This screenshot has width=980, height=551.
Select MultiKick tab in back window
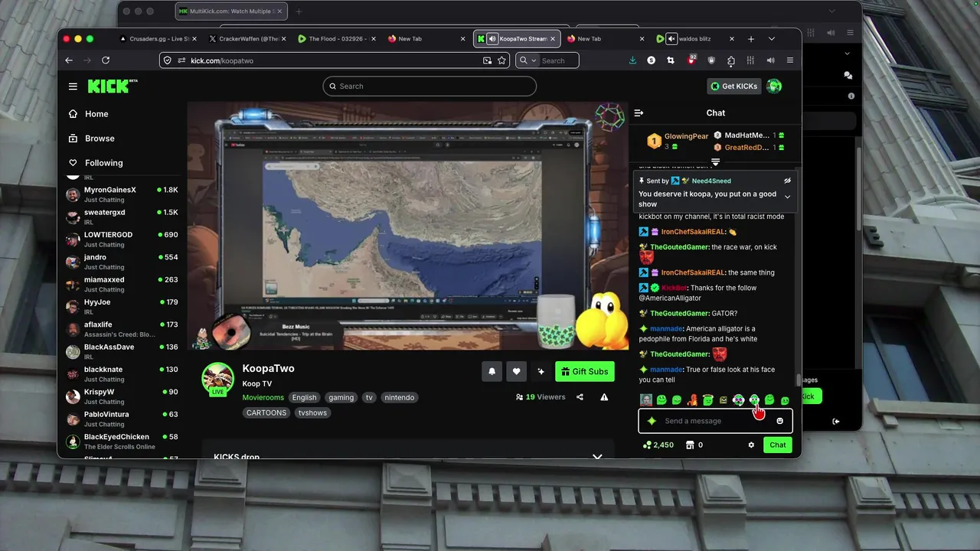(231, 11)
